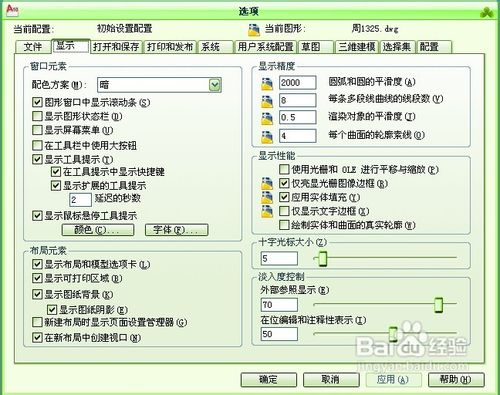
Task: Enable 使用光栅和 OLE 进行平移与缩放 checkbox
Action: click(284, 169)
